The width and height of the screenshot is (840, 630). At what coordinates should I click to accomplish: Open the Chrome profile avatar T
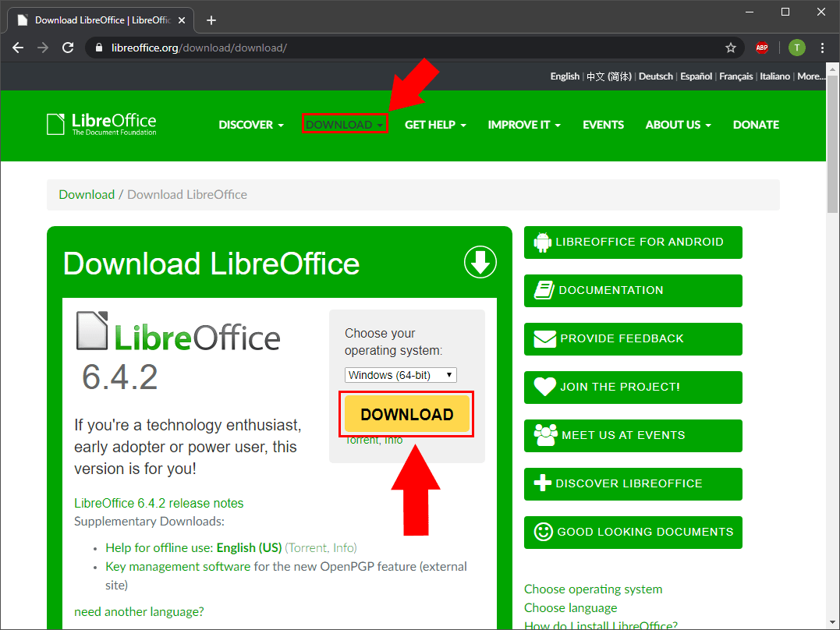796,48
